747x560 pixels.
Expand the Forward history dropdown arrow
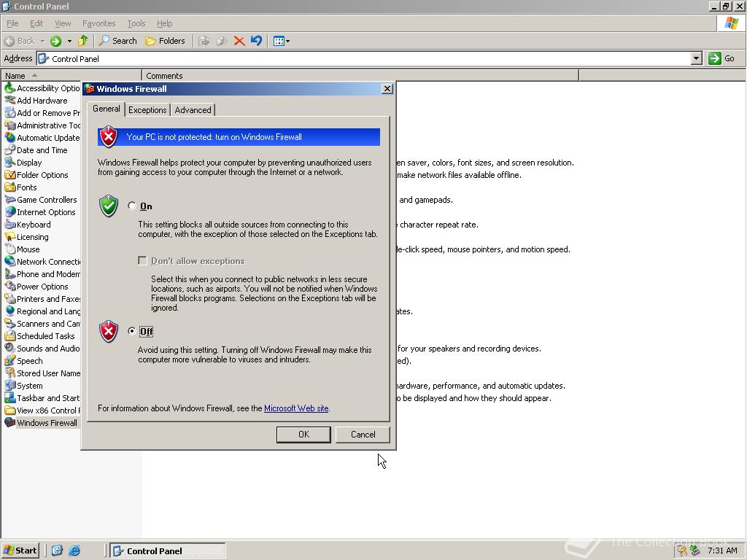[x=69, y=41]
